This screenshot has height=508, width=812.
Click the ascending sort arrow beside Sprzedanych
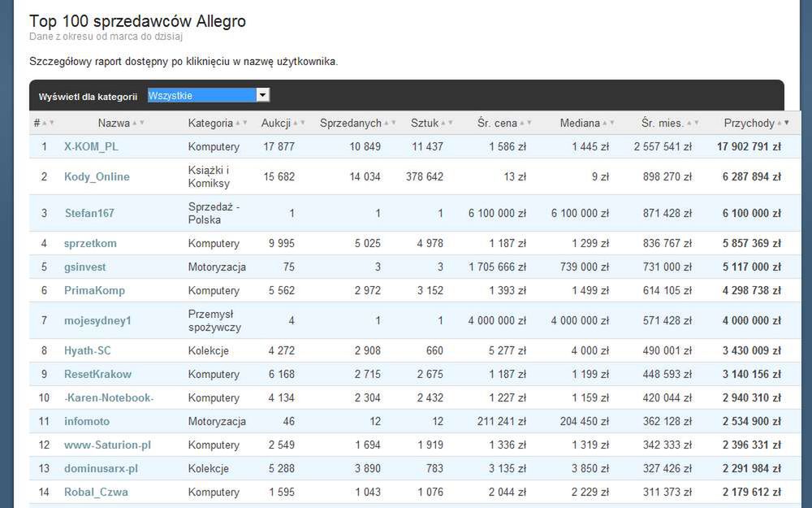pos(387,124)
